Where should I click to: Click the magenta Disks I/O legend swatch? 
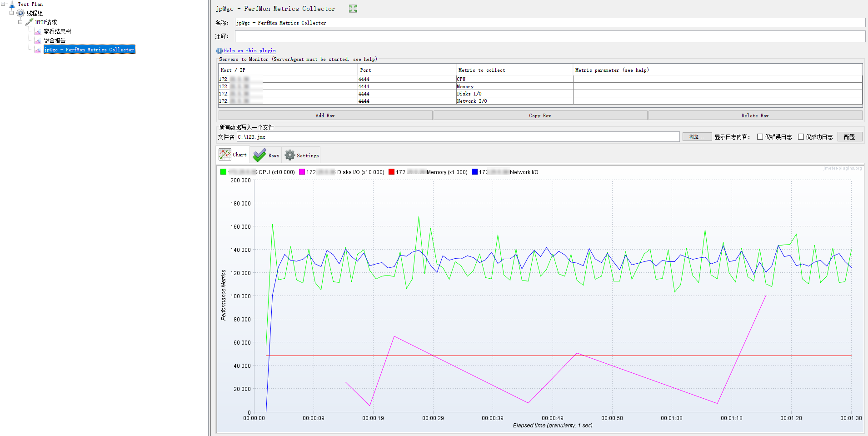[x=302, y=172]
